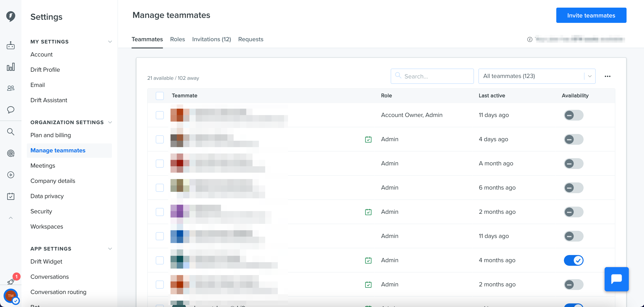The width and height of the screenshot is (644, 307).
Task: Open the contacts people icon
Action: [x=11, y=88]
